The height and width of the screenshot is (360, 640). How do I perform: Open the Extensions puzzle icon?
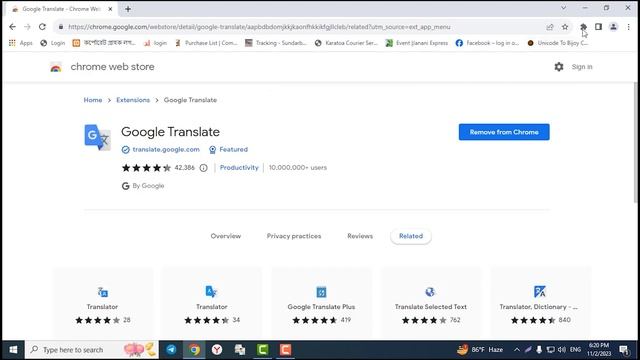coord(583,27)
